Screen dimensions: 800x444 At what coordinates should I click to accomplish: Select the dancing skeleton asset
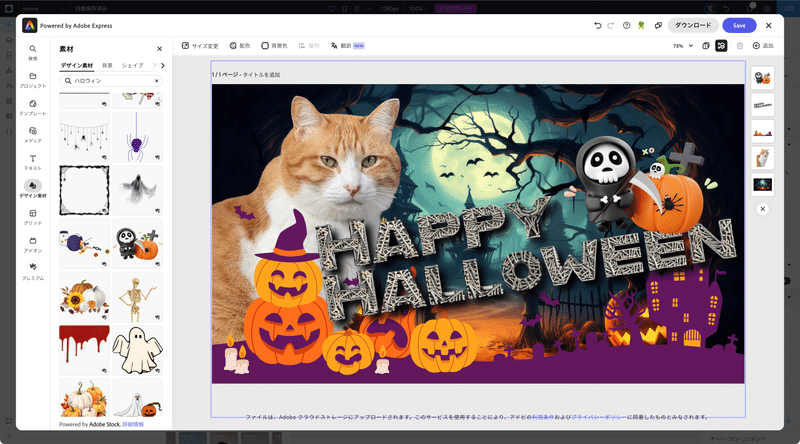[x=137, y=297]
